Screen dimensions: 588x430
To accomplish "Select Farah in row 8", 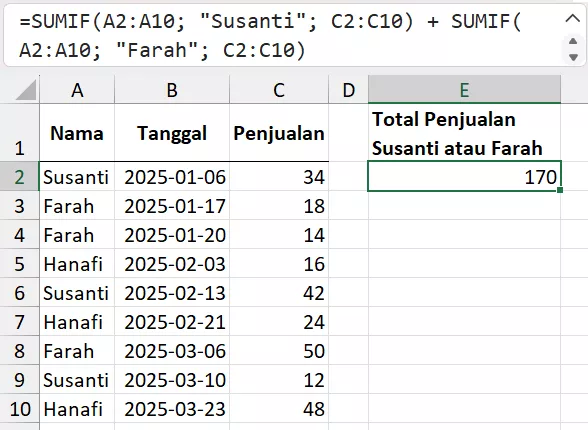I will (77, 350).
